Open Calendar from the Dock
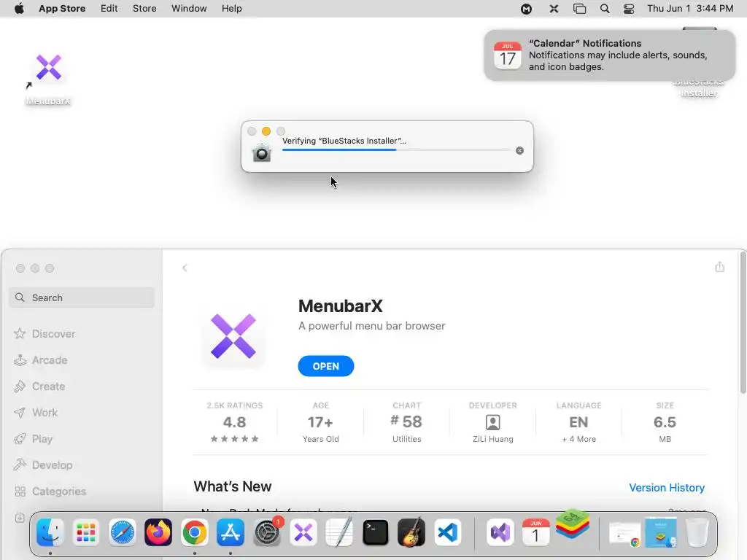This screenshot has height=560, width=747. (536, 532)
